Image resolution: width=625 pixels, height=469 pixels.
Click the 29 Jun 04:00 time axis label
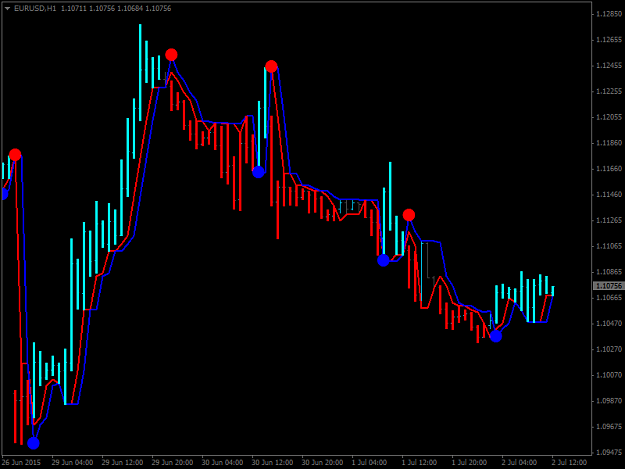coord(72,463)
